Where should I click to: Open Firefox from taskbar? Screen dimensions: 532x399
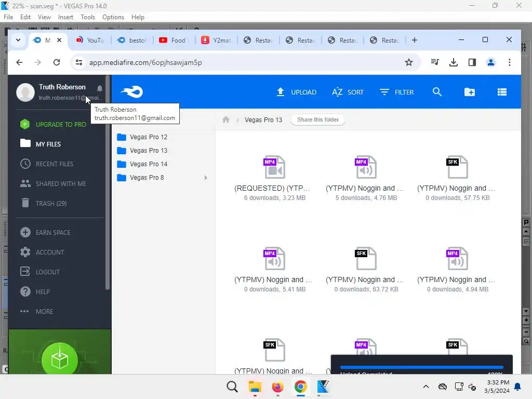(x=277, y=387)
